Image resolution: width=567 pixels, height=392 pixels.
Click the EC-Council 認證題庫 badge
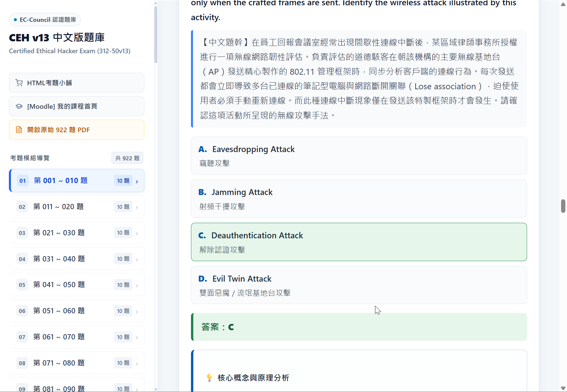click(45, 20)
